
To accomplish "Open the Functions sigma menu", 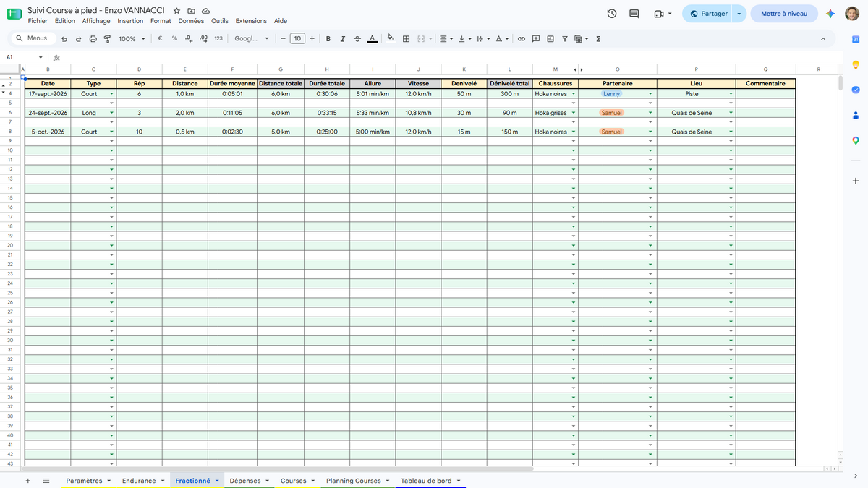I will point(598,39).
